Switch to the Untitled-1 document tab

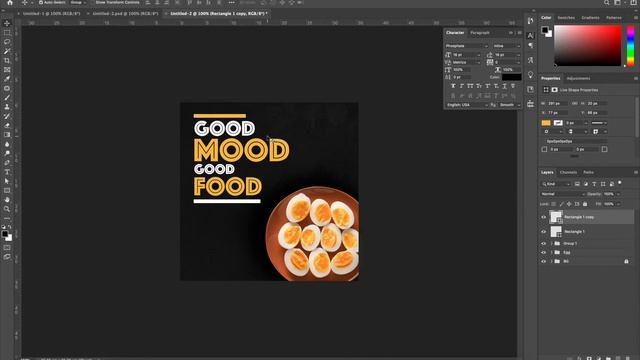pyautogui.click(x=51, y=13)
